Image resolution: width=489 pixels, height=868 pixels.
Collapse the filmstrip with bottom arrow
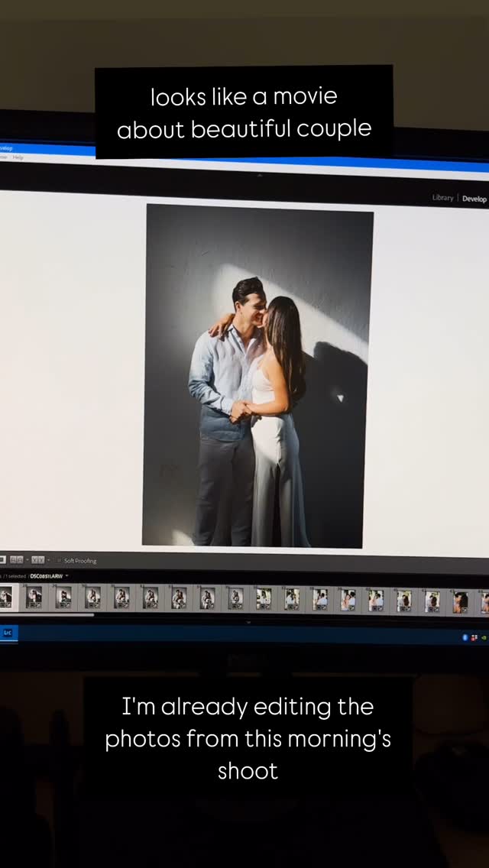coord(248,622)
